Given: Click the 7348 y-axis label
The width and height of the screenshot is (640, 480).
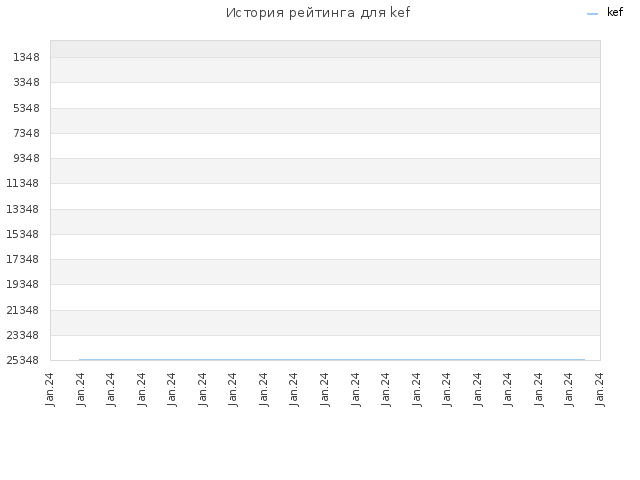Looking at the screenshot, I should point(27,133).
